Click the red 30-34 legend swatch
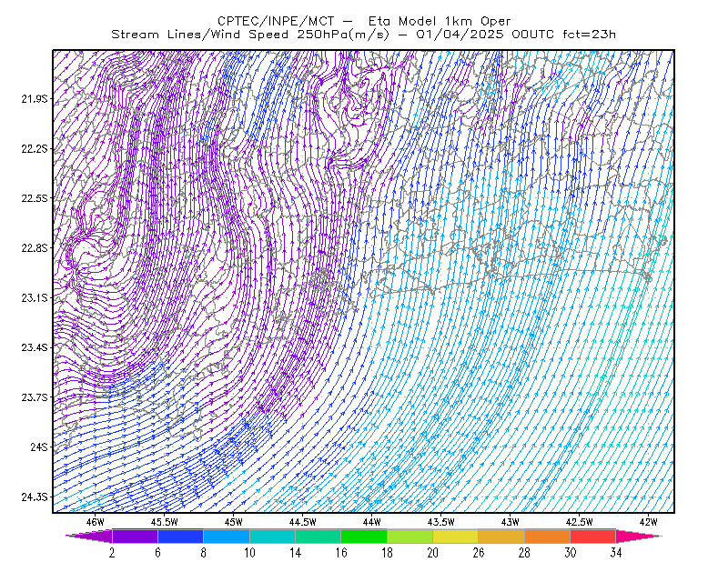 [x=593, y=536]
